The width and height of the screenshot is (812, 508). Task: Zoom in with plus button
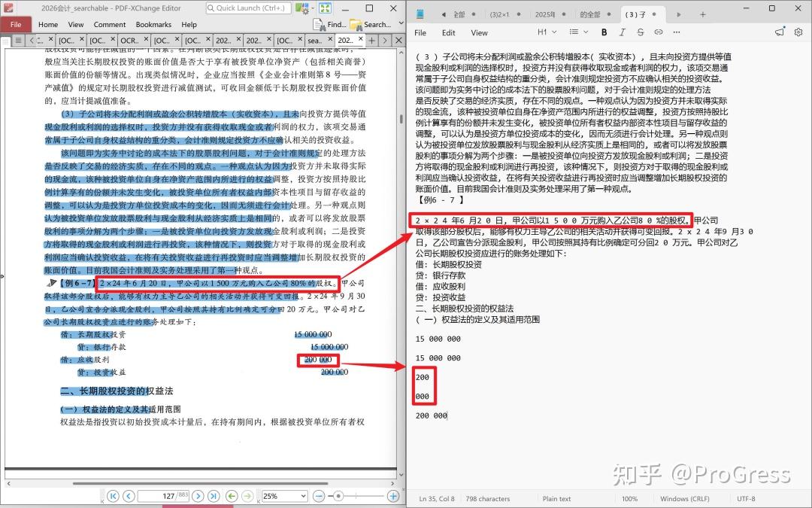[x=393, y=496]
